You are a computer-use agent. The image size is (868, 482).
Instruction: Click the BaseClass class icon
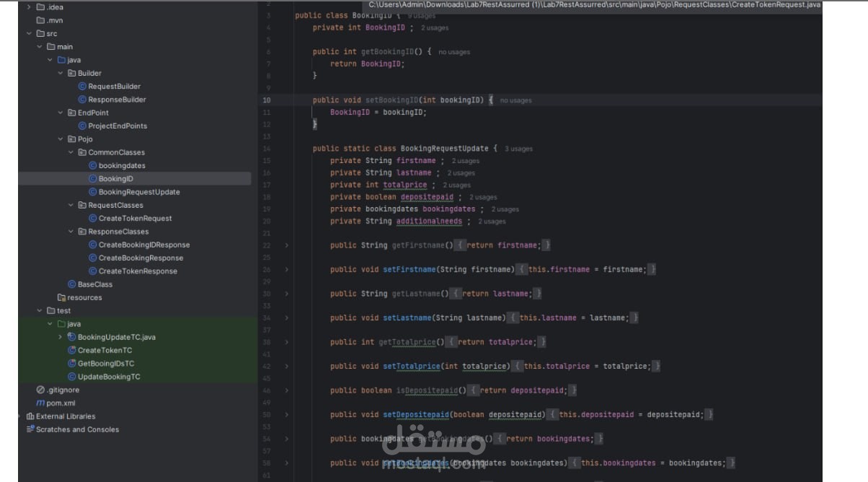click(x=71, y=284)
